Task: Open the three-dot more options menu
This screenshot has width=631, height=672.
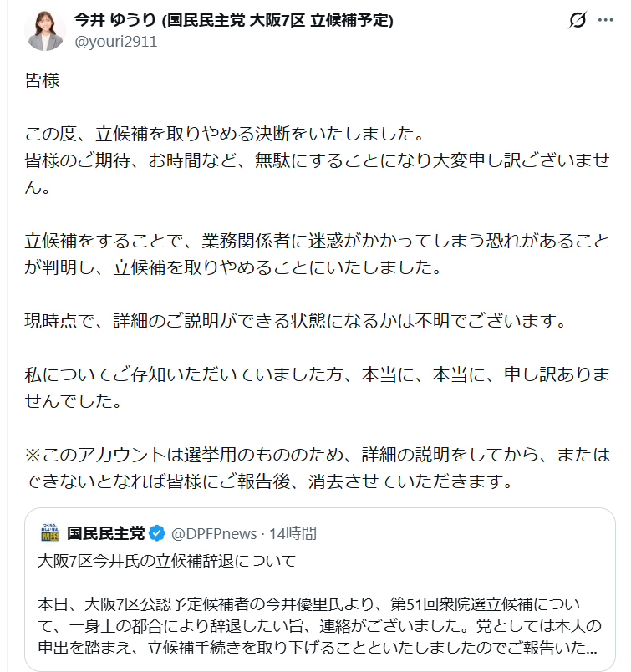Action: pos(606,21)
